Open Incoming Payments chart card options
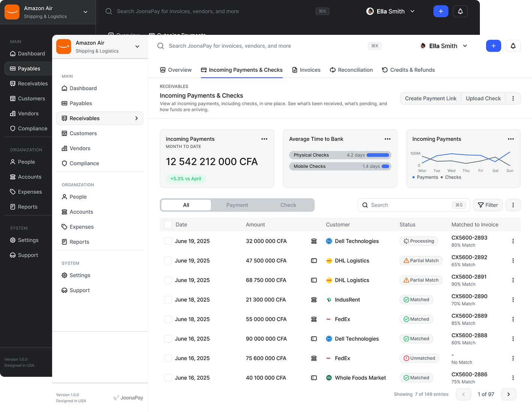Screen dimensions: 532x412 (511, 139)
